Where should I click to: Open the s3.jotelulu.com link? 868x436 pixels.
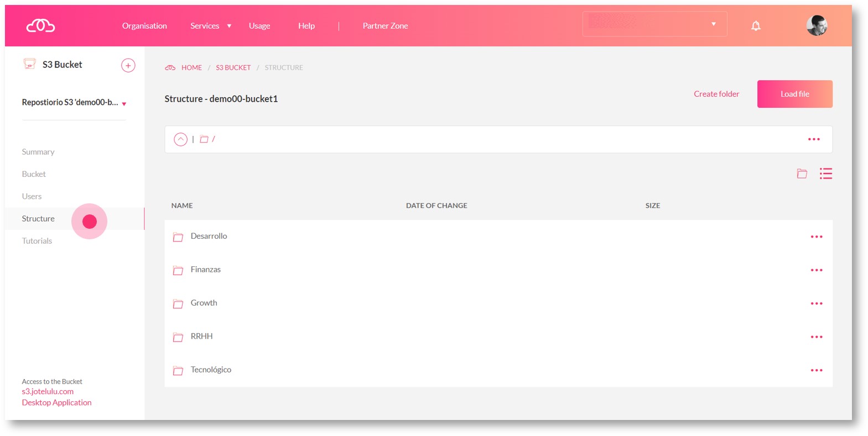coord(48,392)
